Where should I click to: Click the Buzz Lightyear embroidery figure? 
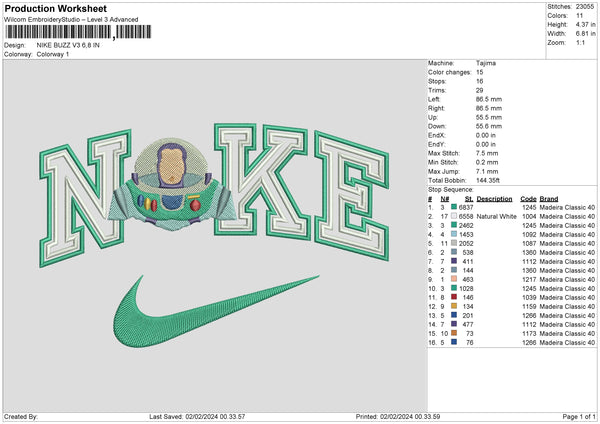click(172, 185)
